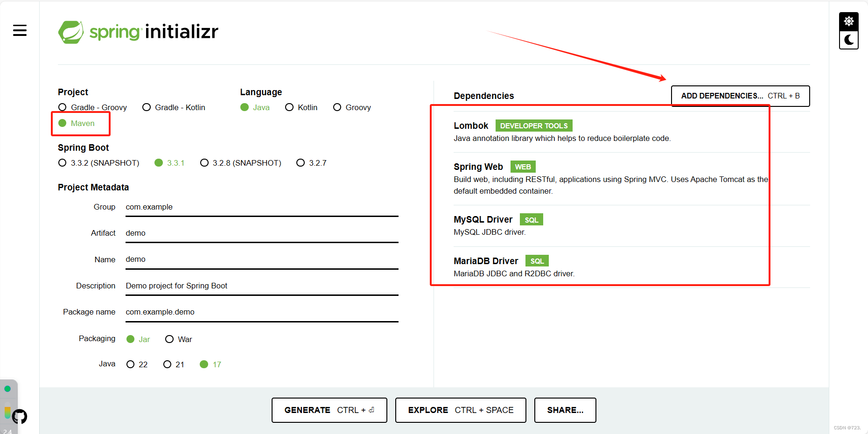Open the Add Dependencies dialog
This screenshot has height=434, width=868.
pyautogui.click(x=740, y=96)
